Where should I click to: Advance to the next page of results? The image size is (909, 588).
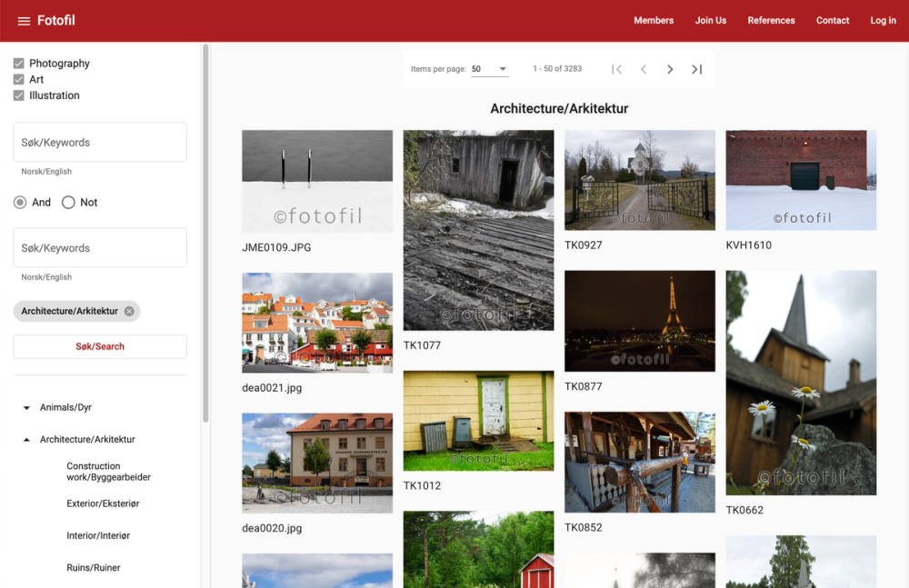(670, 69)
